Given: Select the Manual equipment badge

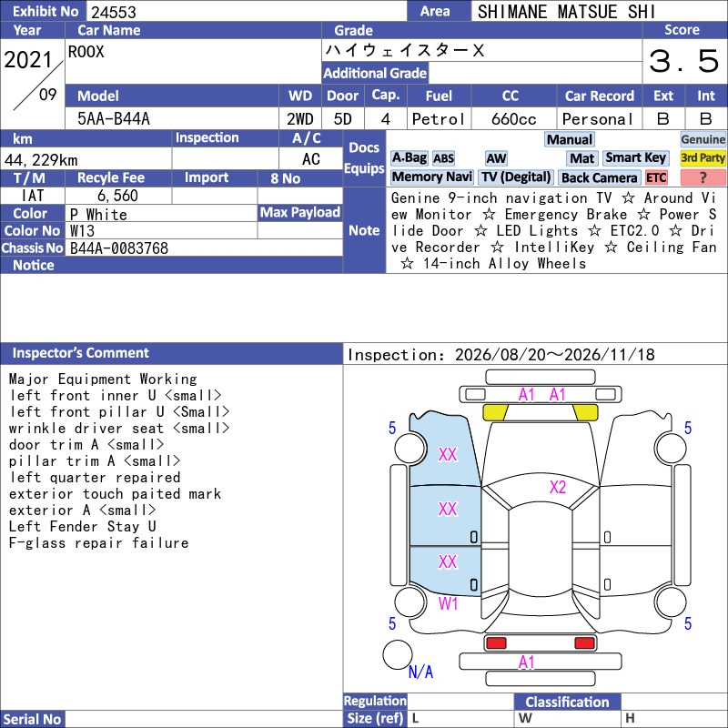Looking at the screenshot, I should tap(570, 139).
